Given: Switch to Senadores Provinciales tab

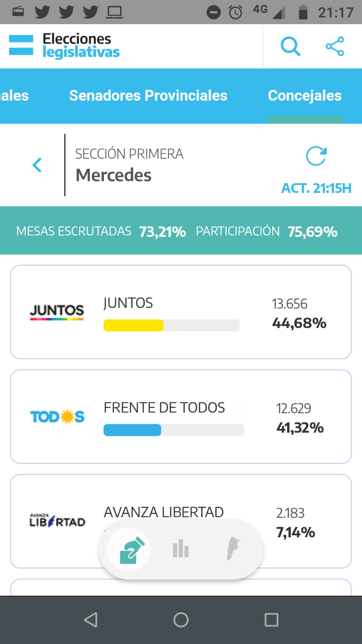Looking at the screenshot, I should 148,96.
